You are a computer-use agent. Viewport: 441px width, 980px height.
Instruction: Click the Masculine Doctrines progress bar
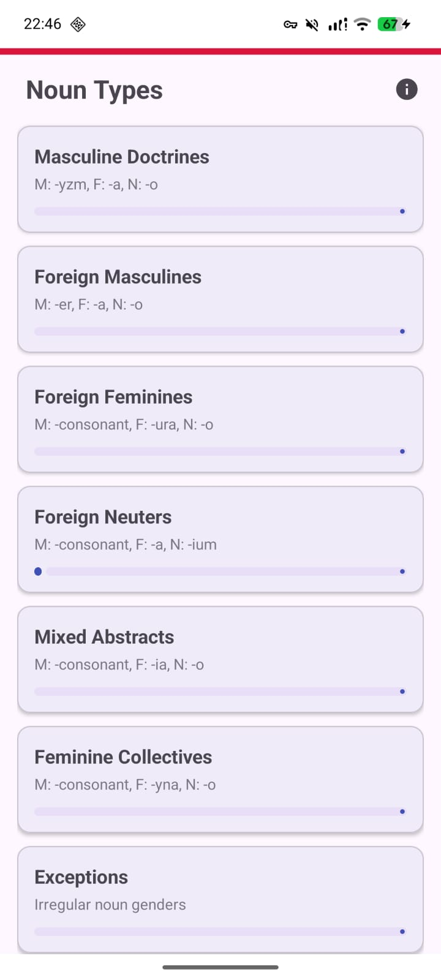click(x=221, y=211)
